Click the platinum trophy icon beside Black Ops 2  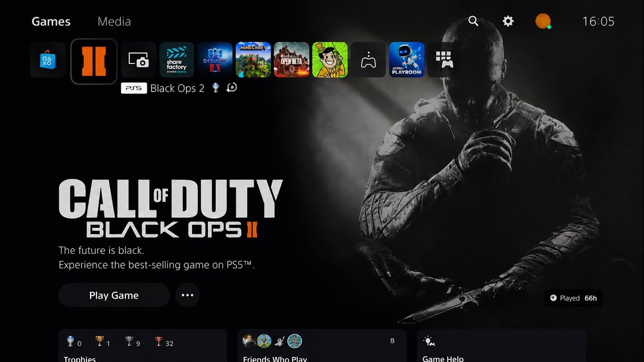click(215, 88)
